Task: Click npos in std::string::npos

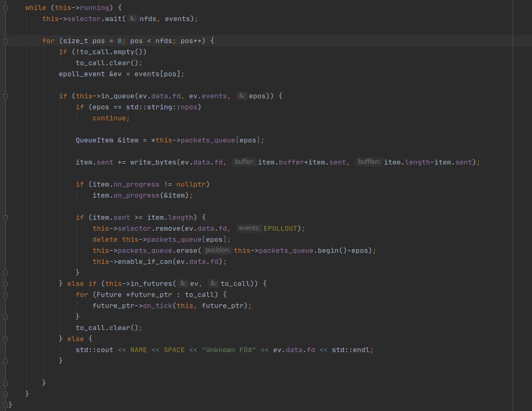Action: [189, 107]
